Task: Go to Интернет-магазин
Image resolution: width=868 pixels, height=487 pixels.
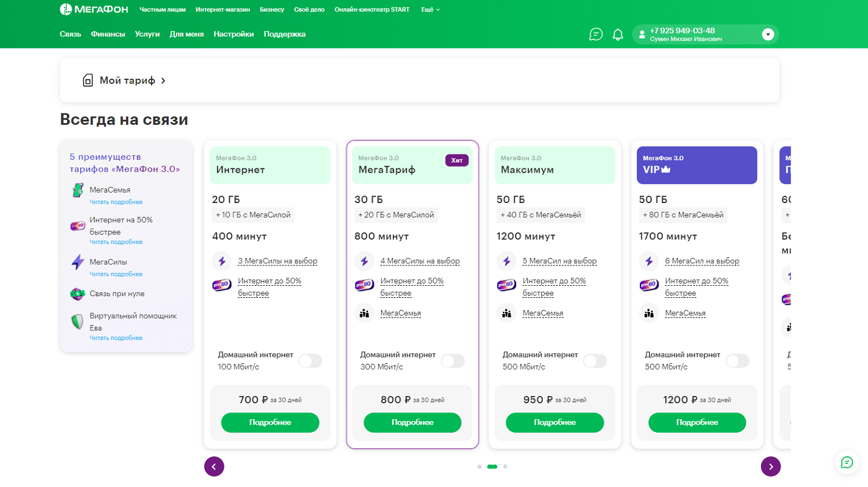Action: [223, 10]
